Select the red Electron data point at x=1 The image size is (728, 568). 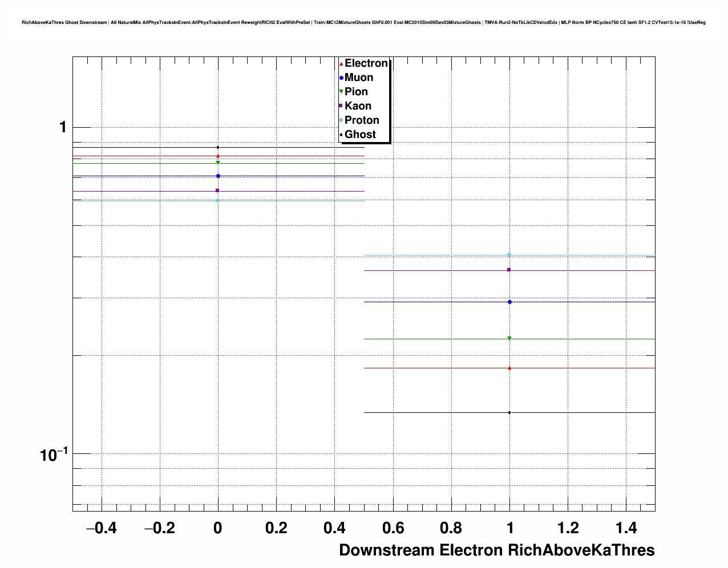(x=509, y=368)
